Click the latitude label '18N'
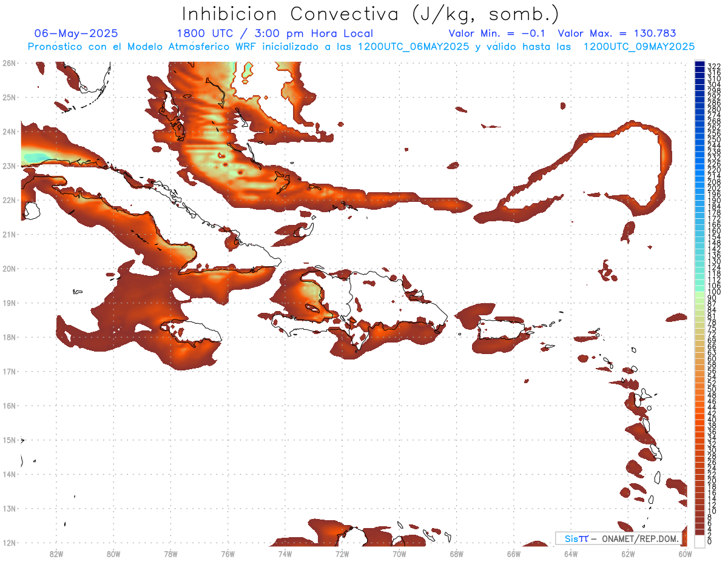 pyautogui.click(x=8, y=337)
